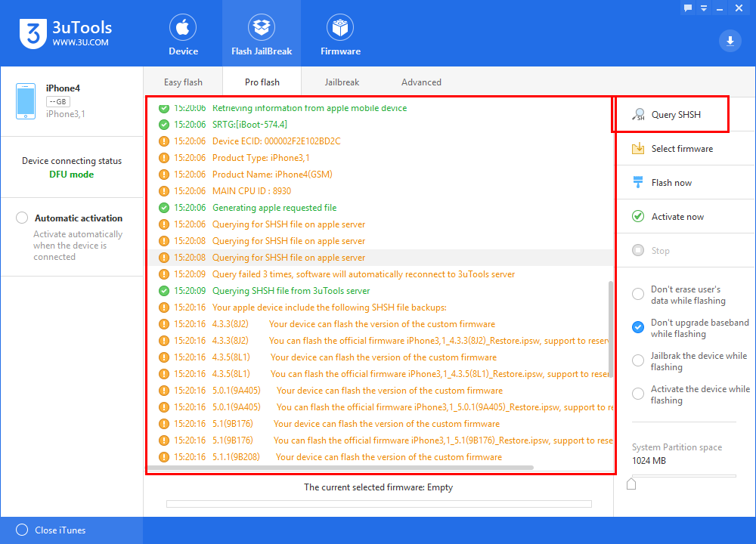This screenshot has width=756, height=544.
Task: Click green check beside Generating apple requested file
Action: [x=164, y=208]
